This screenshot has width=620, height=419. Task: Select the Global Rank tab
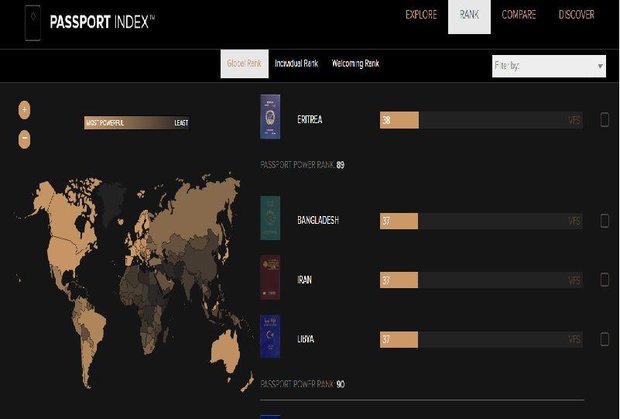pyautogui.click(x=242, y=64)
